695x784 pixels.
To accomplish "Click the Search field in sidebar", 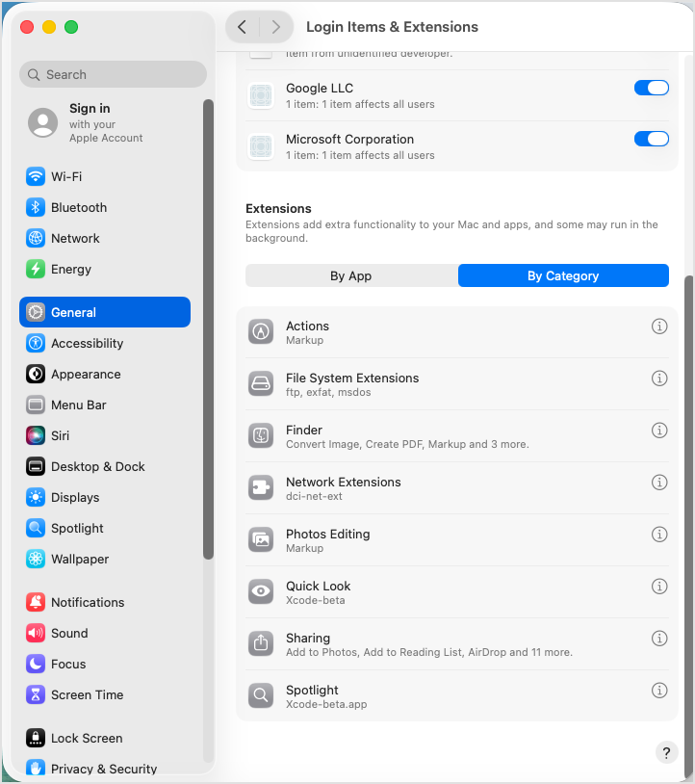I will 113,75.
